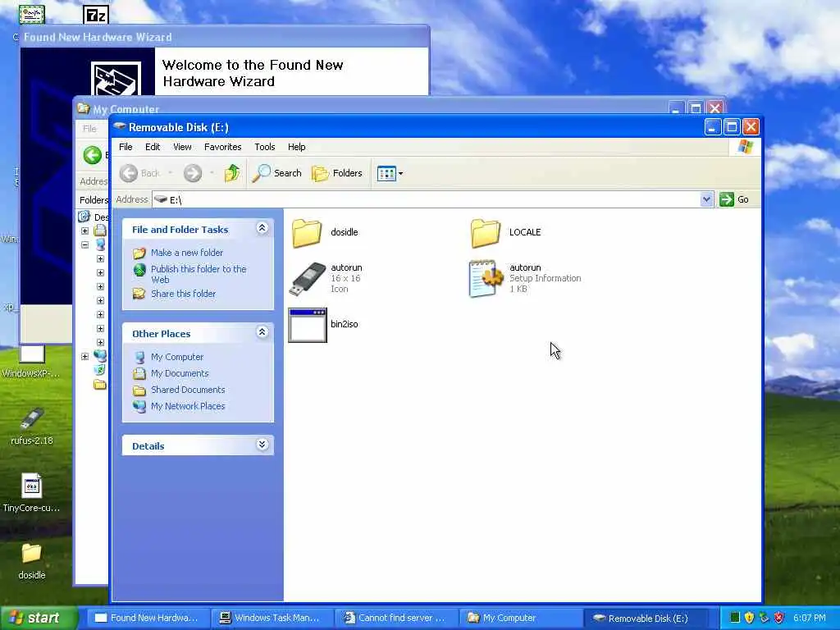Click the Share this folder icon
Viewport: 840px width, 630px height.
(139, 294)
